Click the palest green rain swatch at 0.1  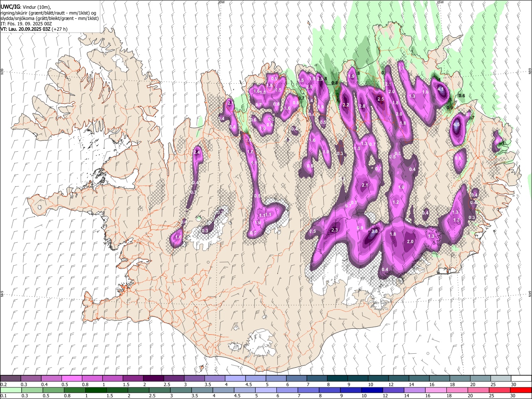11,390
